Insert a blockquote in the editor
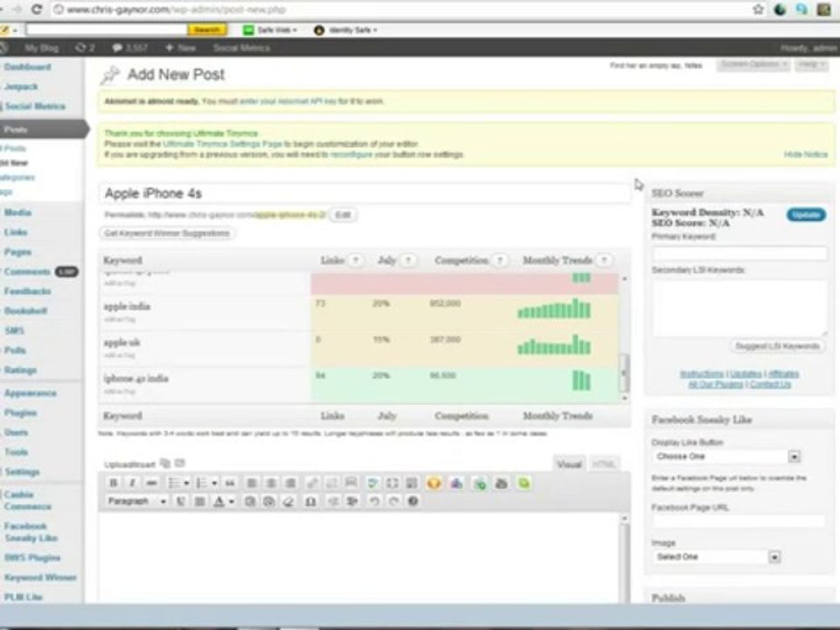 230,483
